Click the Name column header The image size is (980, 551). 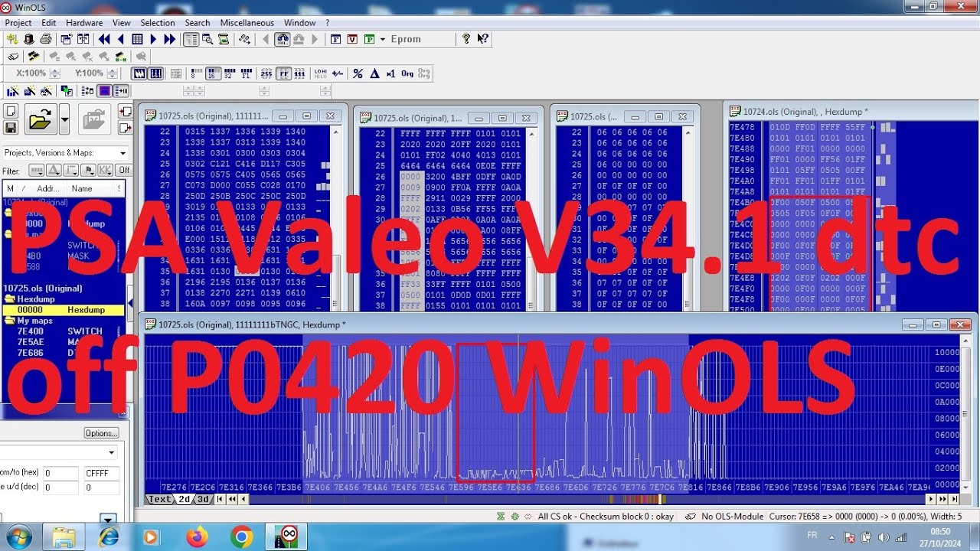point(82,188)
